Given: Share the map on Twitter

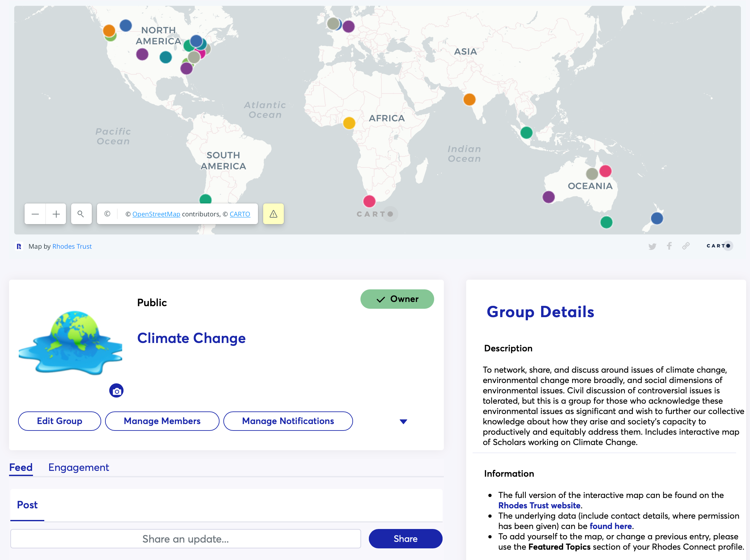Looking at the screenshot, I should (x=652, y=246).
